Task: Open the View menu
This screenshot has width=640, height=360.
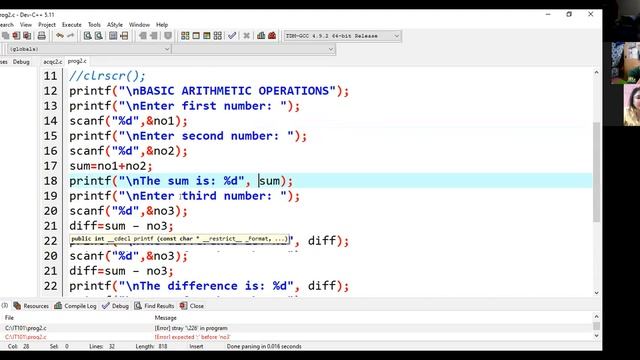Action: pyautogui.click(x=26, y=24)
